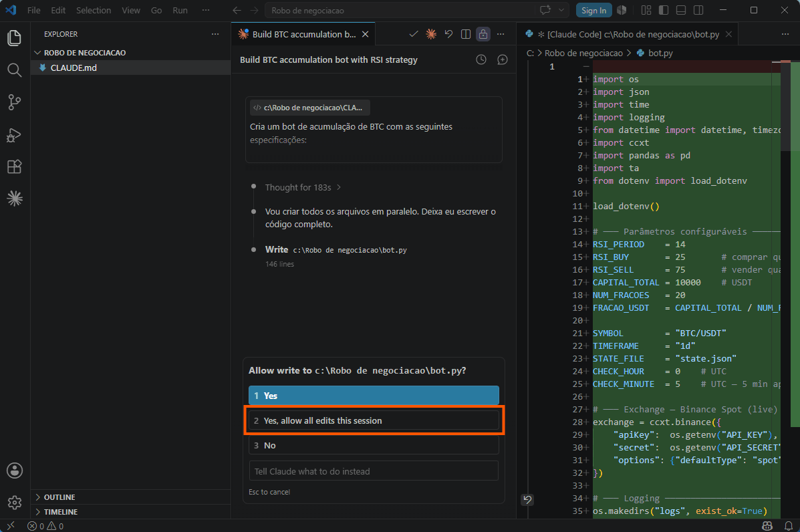This screenshot has width=800, height=532.
Task: Open Claude Code from the activity bar
Action: point(14,198)
